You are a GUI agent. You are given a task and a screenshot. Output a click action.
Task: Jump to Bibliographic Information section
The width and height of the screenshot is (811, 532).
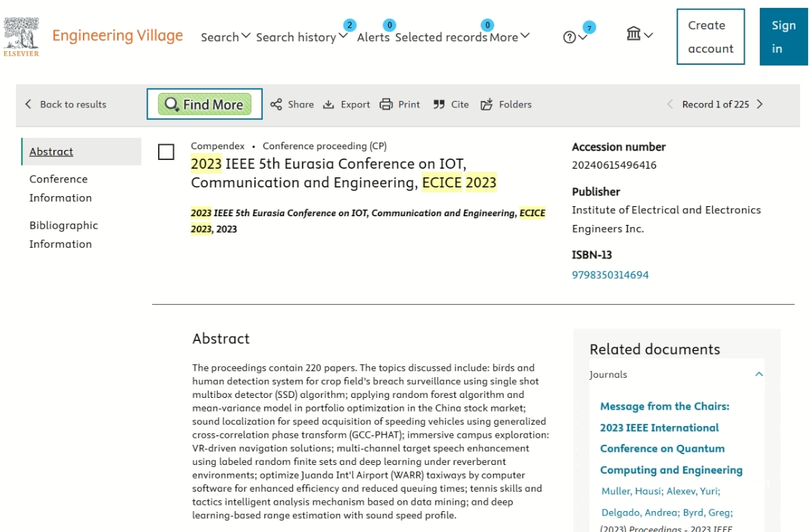pyautogui.click(x=63, y=234)
